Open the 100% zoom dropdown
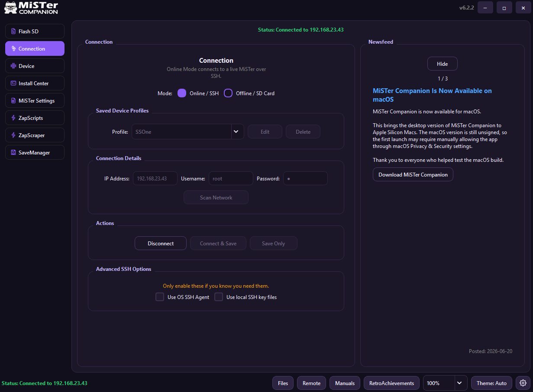 (x=445, y=383)
